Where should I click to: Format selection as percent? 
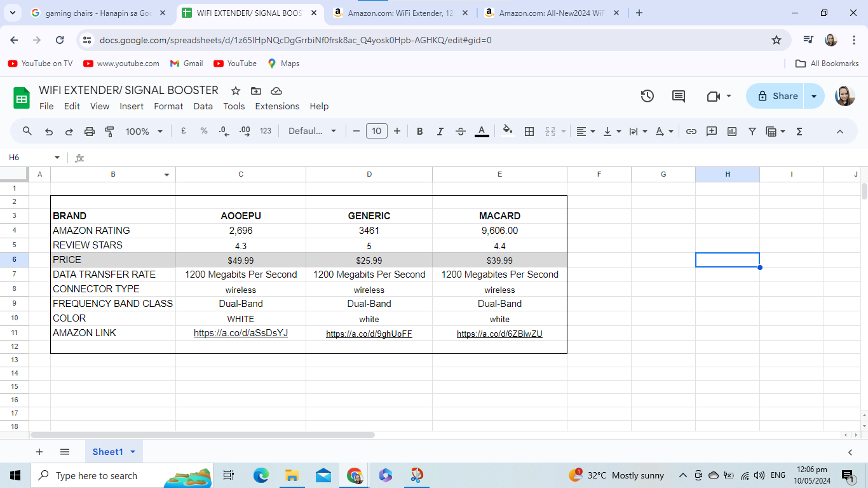click(204, 132)
